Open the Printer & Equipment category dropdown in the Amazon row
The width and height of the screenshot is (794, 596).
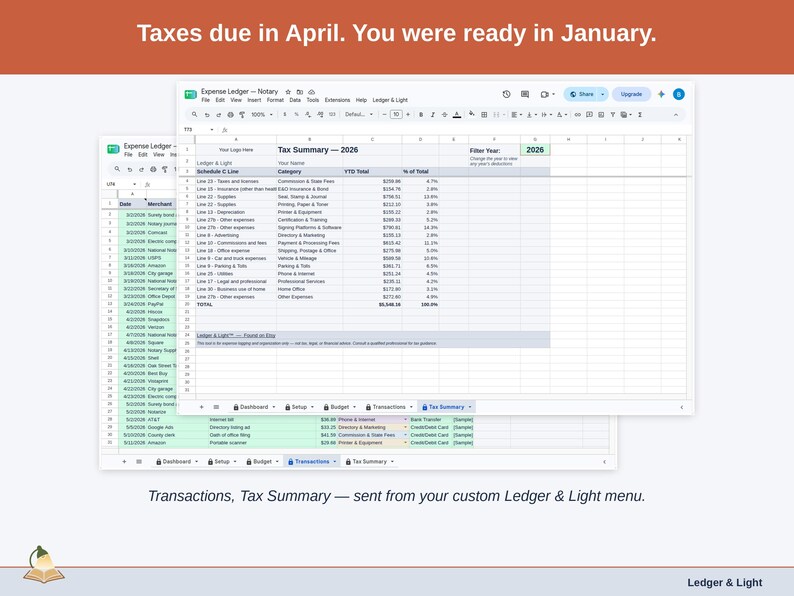tap(405, 443)
